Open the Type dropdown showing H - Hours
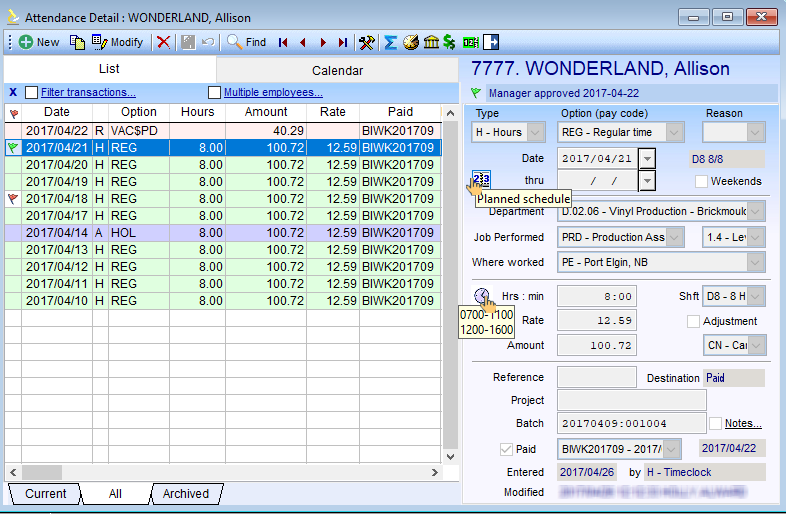Image resolution: width=786 pixels, height=514 pixels. coord(535,132)
